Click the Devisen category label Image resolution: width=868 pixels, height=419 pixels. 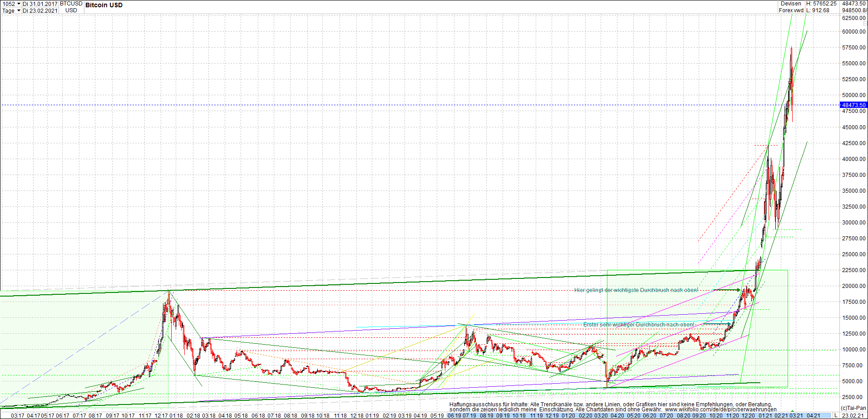791,4
